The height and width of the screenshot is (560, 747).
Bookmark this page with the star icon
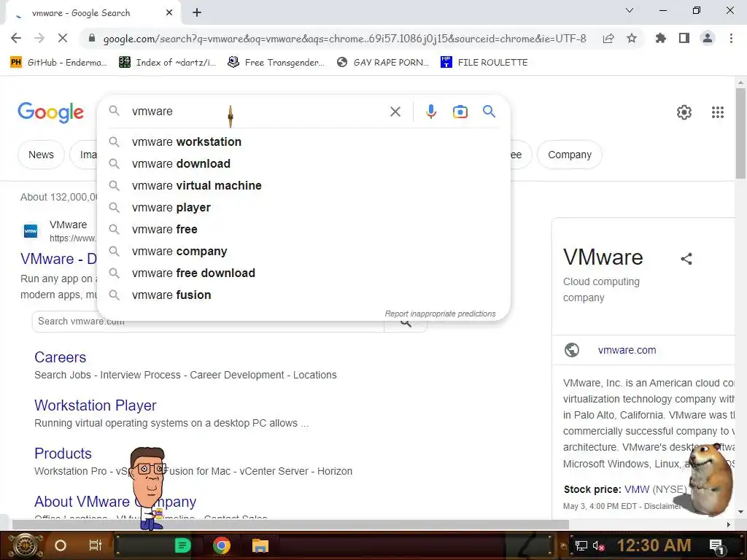point(632,38)
